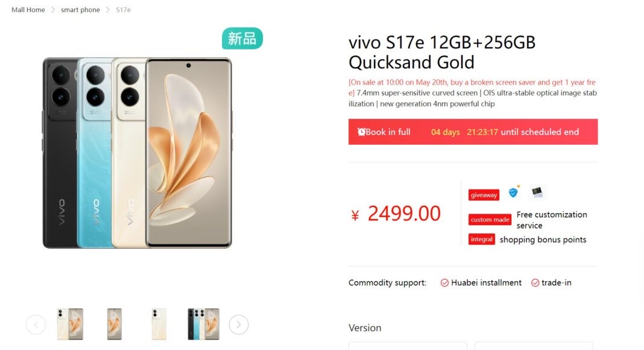Screen dimensions: 644x350
Task: Select the second thumbnail showing front screen
Action: click(114, 324)
